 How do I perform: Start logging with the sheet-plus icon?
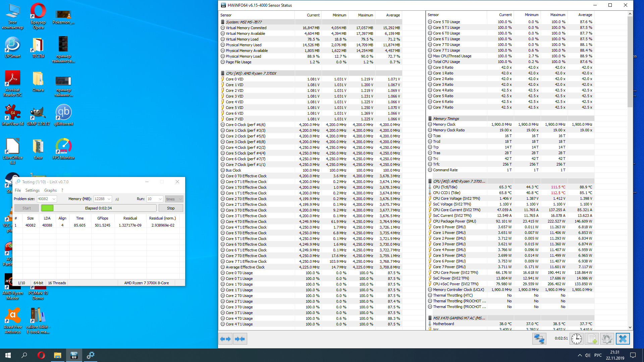[x=592, y=339]
